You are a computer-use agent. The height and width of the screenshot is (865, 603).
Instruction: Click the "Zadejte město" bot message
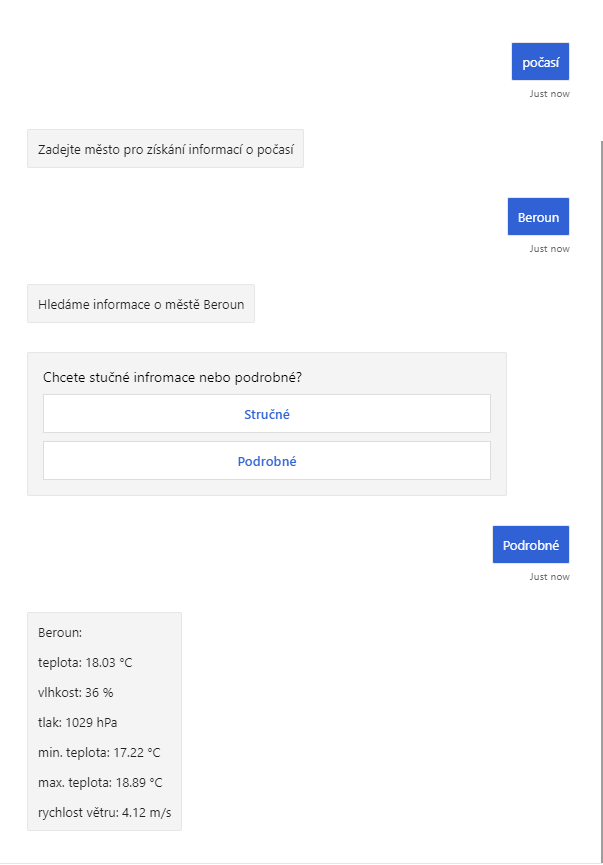165,149
